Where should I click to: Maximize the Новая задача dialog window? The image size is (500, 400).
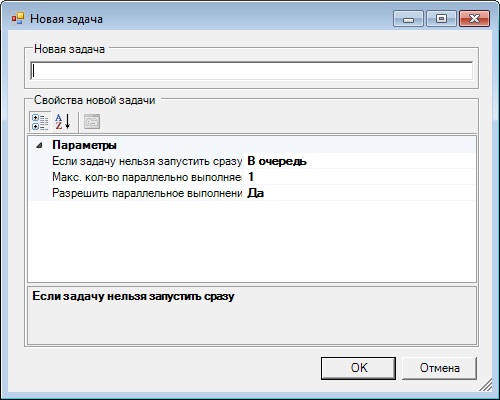(441, 19)
